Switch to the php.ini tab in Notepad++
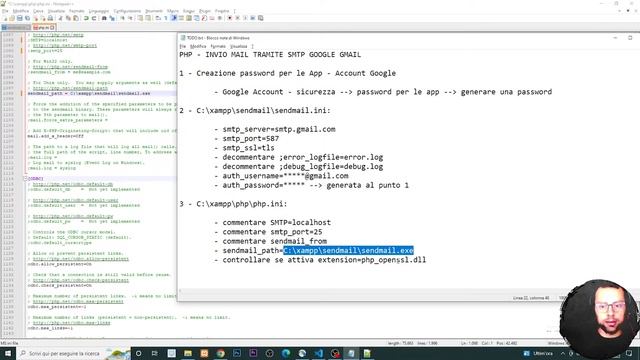 pyautogui.click(x=43, y=28)
